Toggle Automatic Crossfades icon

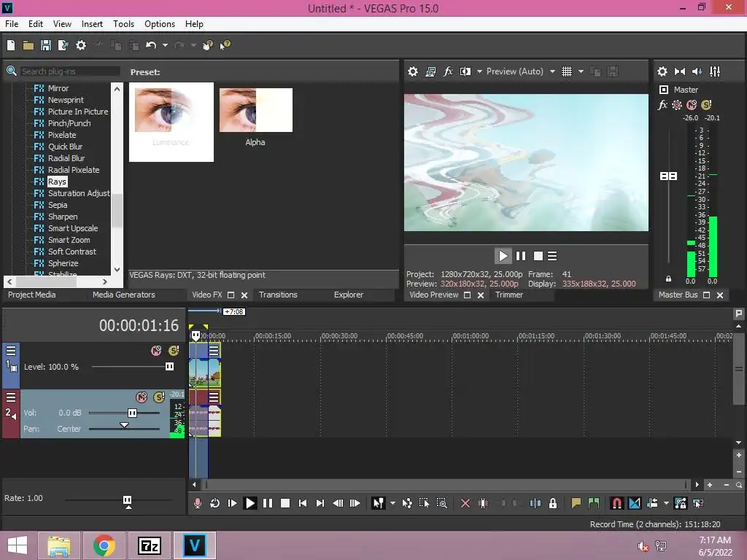(x=635, y=503)
